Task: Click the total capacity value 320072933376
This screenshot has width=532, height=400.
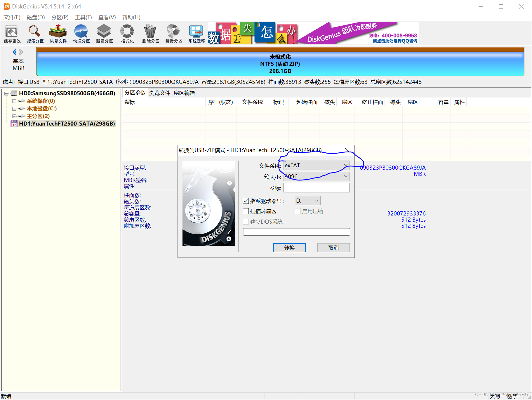Action: pos(406,213)
